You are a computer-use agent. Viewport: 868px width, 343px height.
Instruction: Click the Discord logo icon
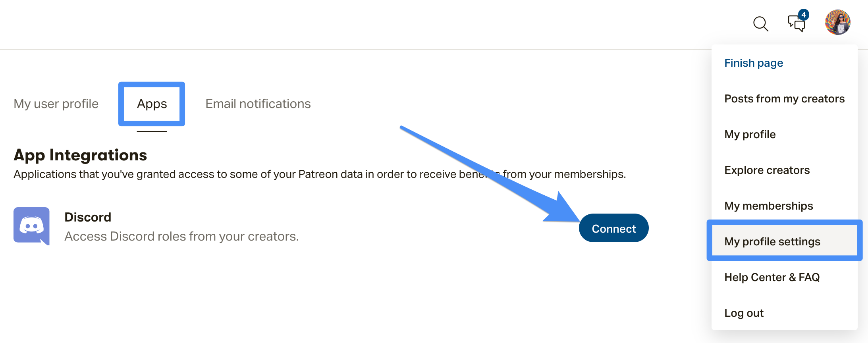coord(31,226)
